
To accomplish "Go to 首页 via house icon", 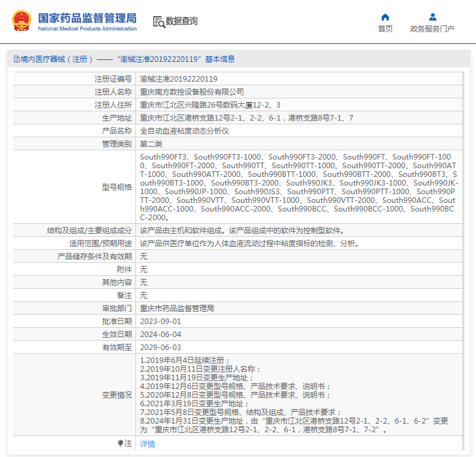I will pos(385,17).
